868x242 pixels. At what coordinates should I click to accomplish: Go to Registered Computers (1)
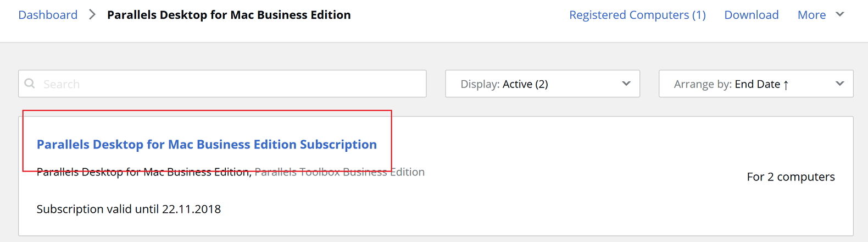[x=637, y=15]
